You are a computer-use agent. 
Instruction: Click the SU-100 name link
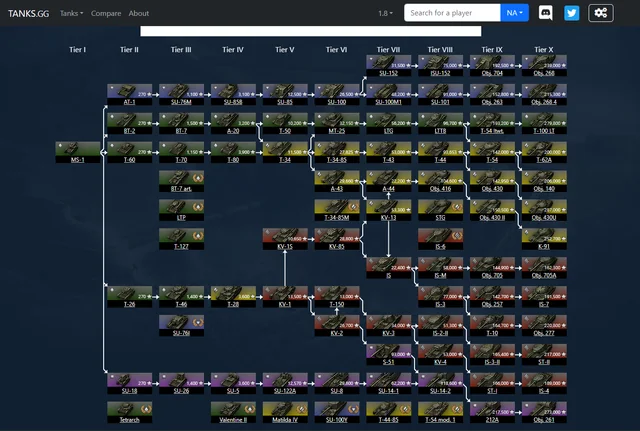337,102
